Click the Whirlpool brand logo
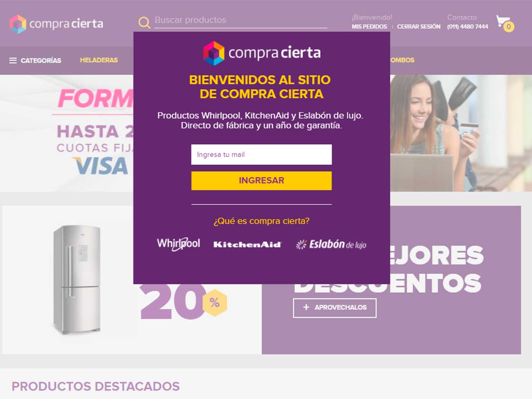 pos(178,244)
